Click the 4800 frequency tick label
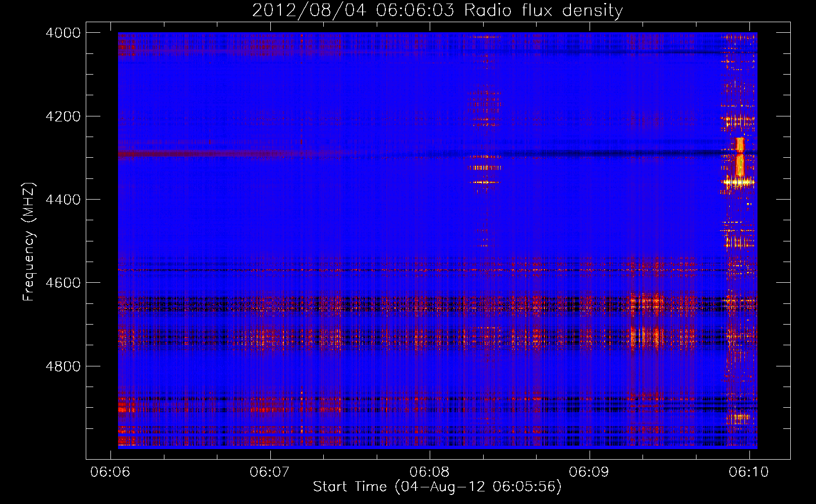816x504 pixels. tap(63, 366)
